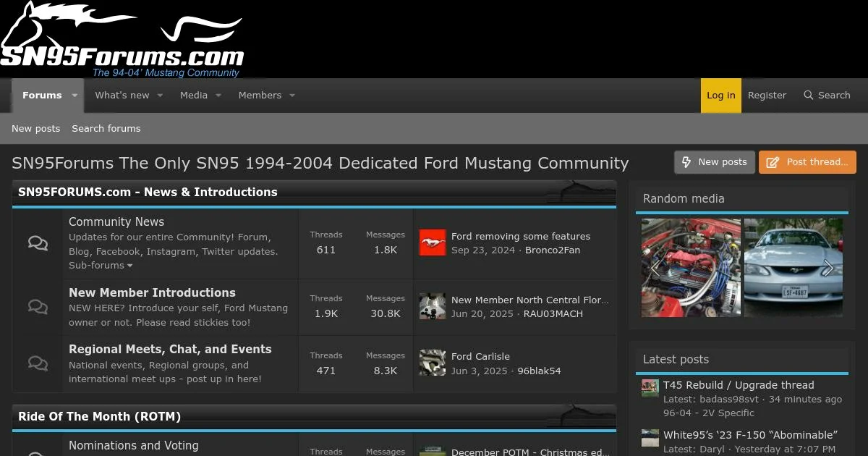The image size is (868, 456).
Task: Select New posts in the sub-navigation
Action: point(35,129)
